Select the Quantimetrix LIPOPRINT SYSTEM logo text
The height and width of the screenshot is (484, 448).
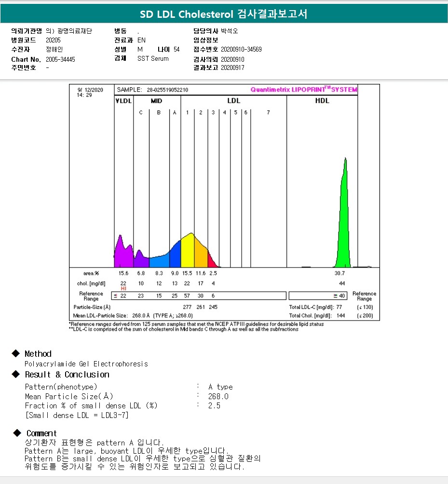304,90
